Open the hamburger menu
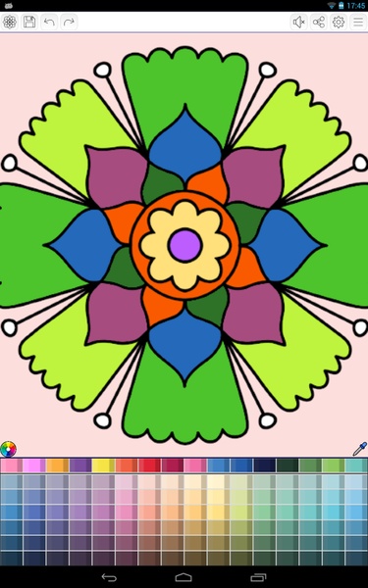 pyautogui.click(x=358, y=23)
